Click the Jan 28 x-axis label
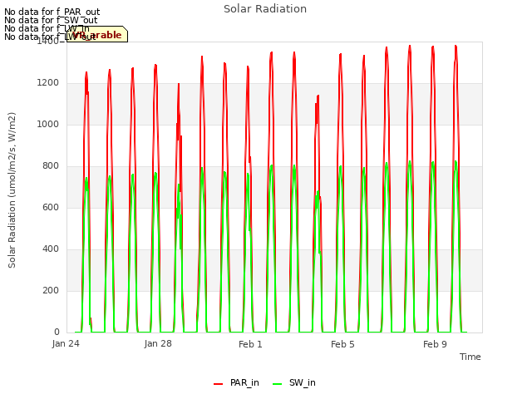Image resolution: width=532 pixels, height=399 pixels. tap(158, 343)
